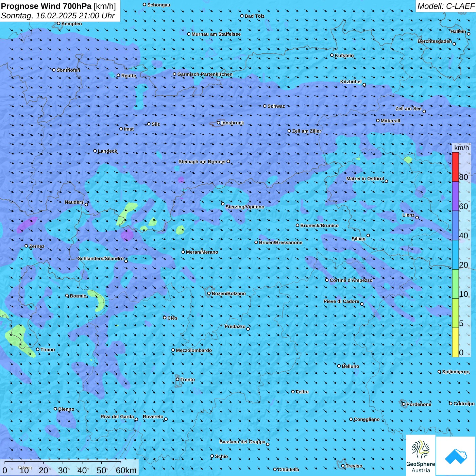Click the Cortina d'Ampezzo marker dot

pos(327,280)
